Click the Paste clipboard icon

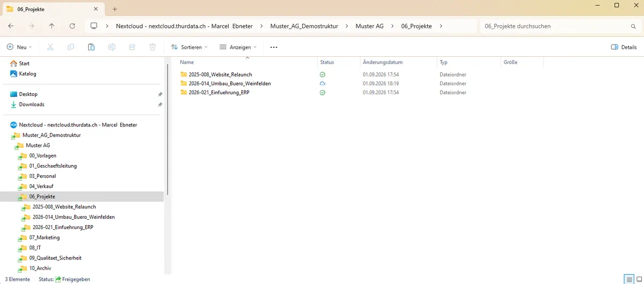point(91,47)
